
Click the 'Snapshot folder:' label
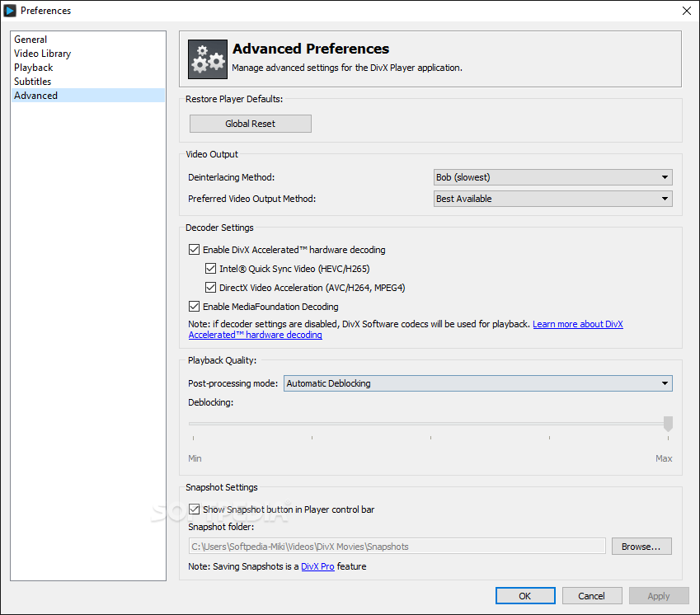(x=221, y=527)
